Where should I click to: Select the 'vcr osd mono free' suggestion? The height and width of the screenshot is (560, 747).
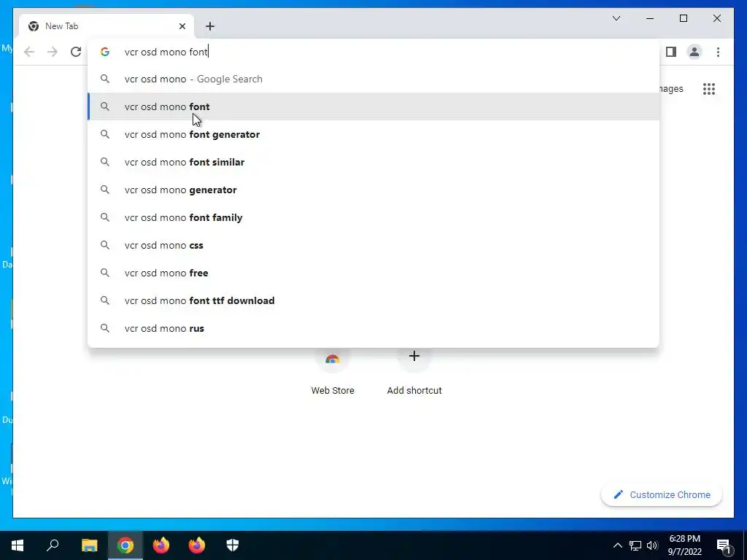click(x=373, y=273)
